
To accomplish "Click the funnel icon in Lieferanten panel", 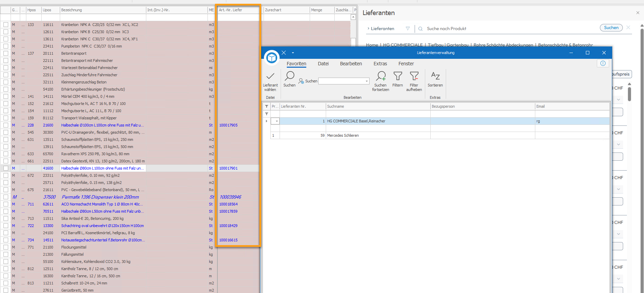I will point(408,28).
